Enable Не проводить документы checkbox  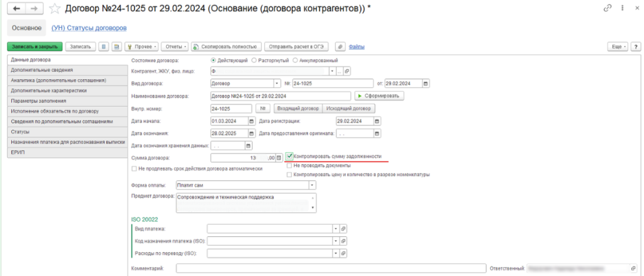(x=289, y=165)
